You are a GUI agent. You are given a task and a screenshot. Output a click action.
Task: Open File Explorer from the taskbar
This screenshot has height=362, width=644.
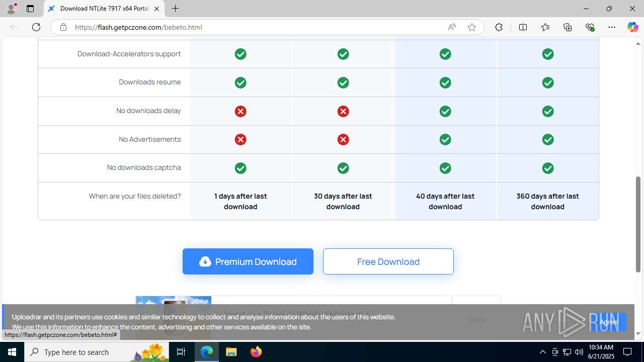point(231,352)
